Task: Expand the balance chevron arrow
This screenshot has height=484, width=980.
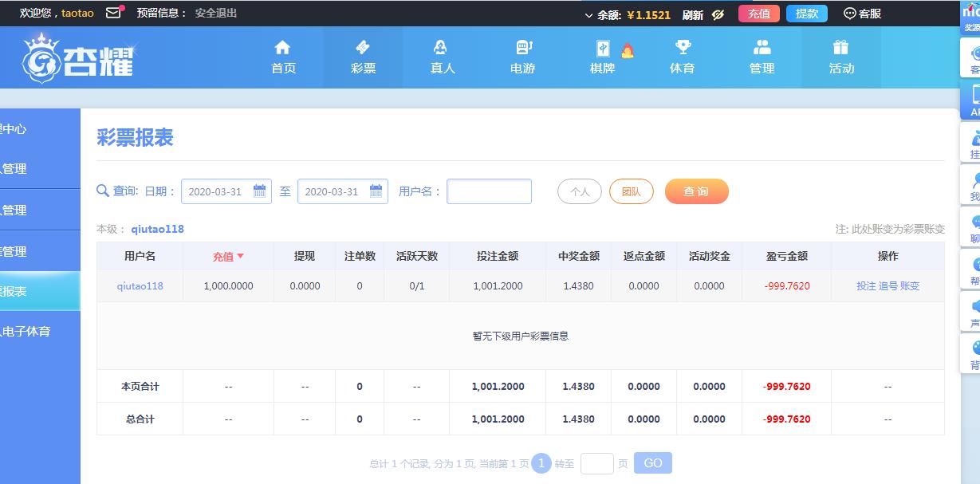Action: pos(588,15)
